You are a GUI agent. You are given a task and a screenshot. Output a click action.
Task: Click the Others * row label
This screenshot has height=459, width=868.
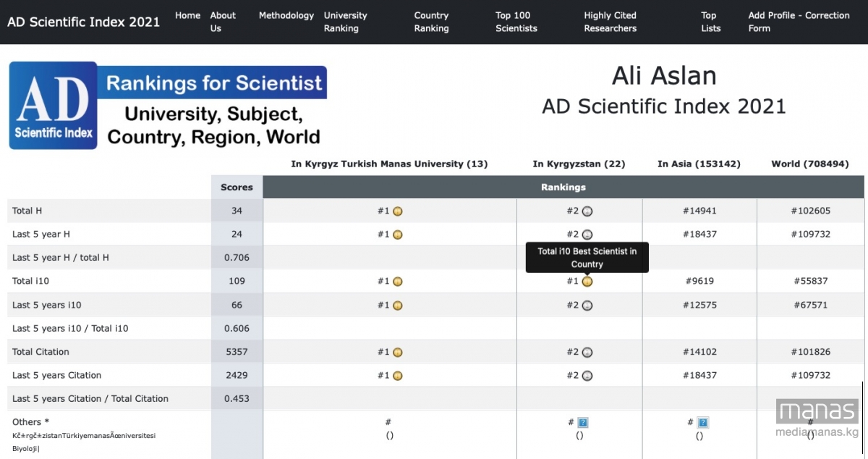(x=31, y=422)
